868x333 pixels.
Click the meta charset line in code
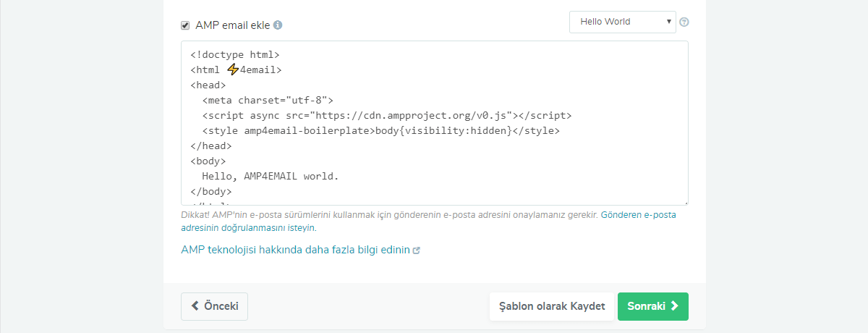coord(268,101)
